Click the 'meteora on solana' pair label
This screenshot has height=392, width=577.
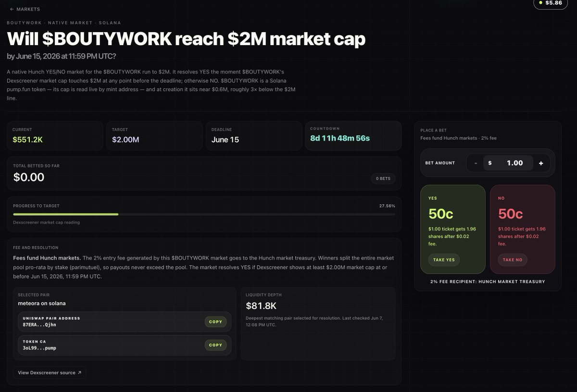(x=42, y=303)
